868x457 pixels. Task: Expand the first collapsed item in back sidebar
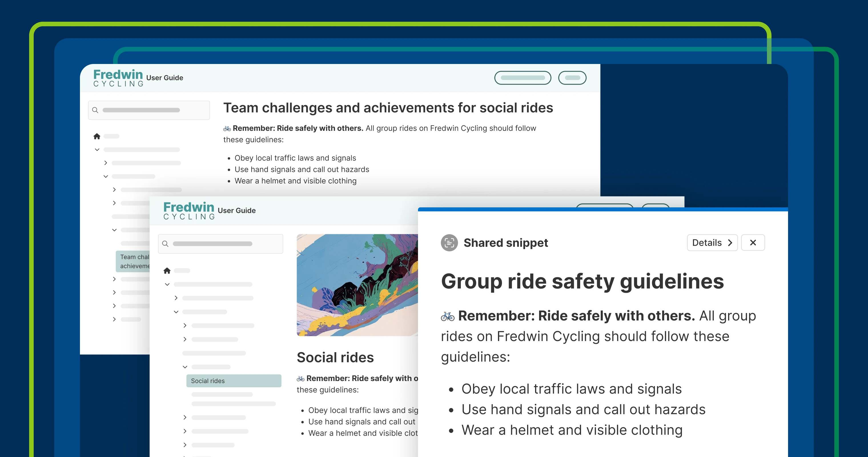[105, 163]
